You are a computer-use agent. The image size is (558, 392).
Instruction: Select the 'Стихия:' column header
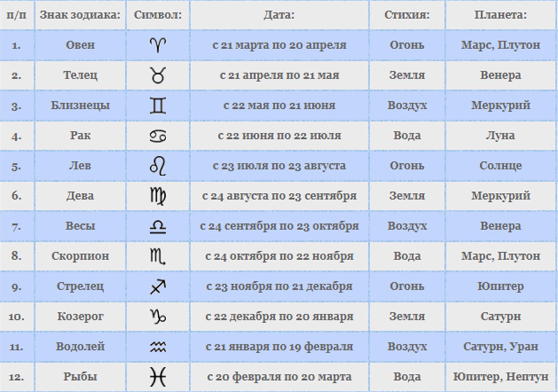[x=407, y=15]
